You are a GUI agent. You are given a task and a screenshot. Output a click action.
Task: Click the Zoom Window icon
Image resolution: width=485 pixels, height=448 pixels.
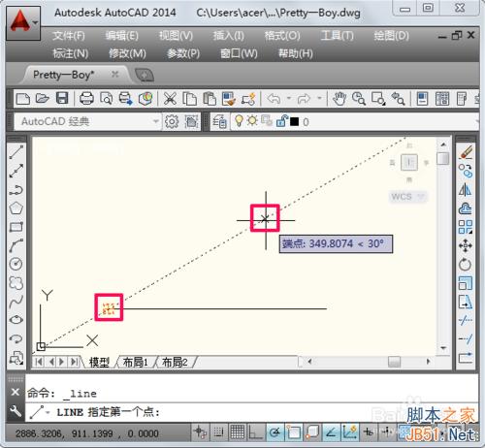click(378, 99)
